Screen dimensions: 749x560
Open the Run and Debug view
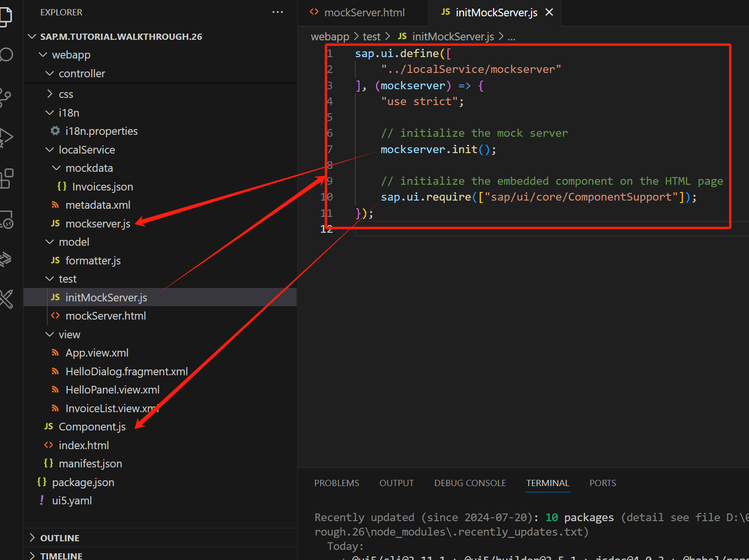6,137
